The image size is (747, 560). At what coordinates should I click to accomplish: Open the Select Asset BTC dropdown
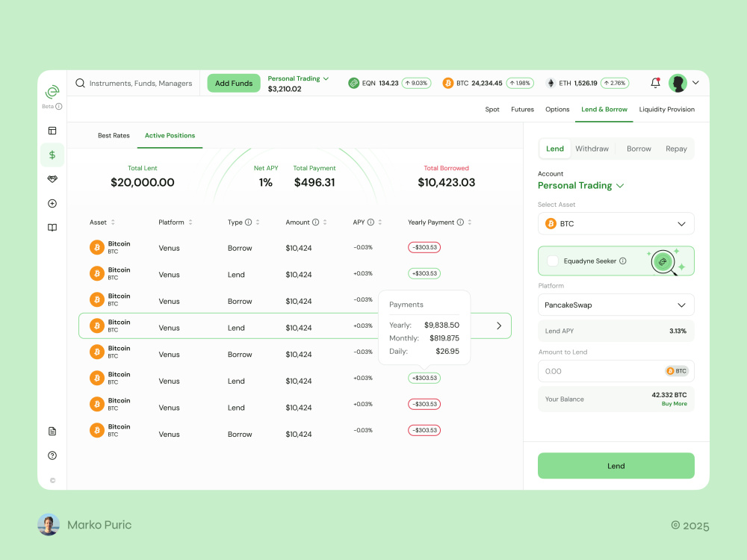click(x=616, y=224)
